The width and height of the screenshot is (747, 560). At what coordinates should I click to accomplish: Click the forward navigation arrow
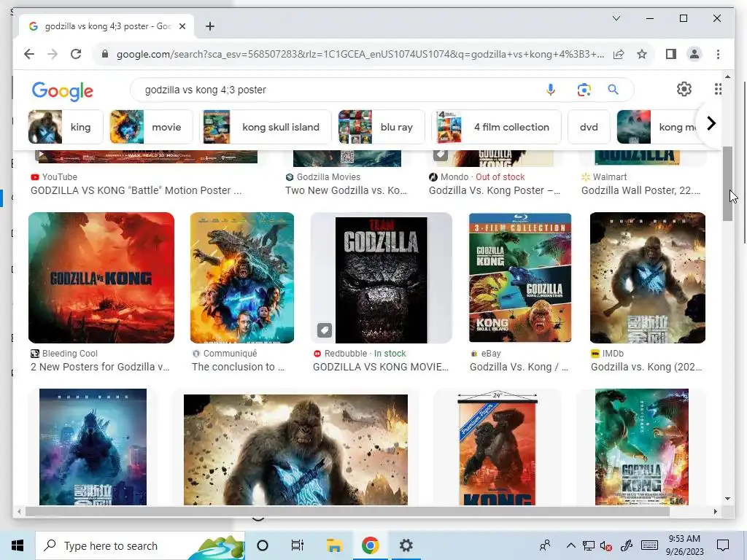(x=53, y=54)
